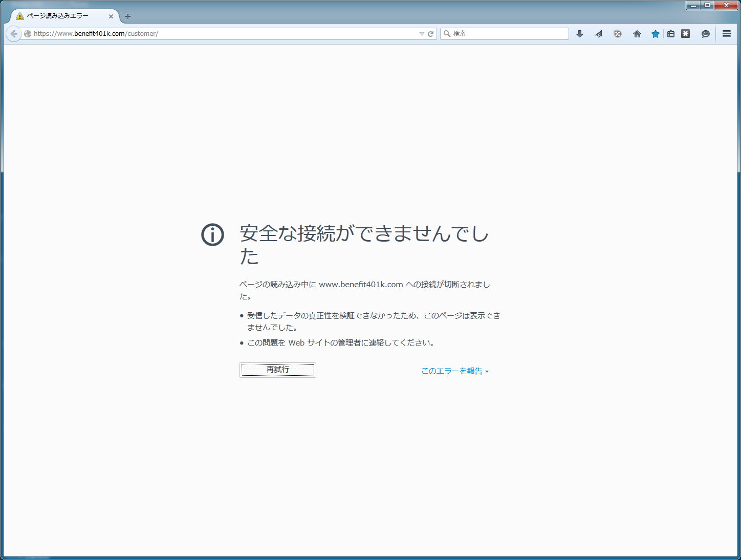Open the smiley chat bubble icon
741x560 pixels.
706,34
